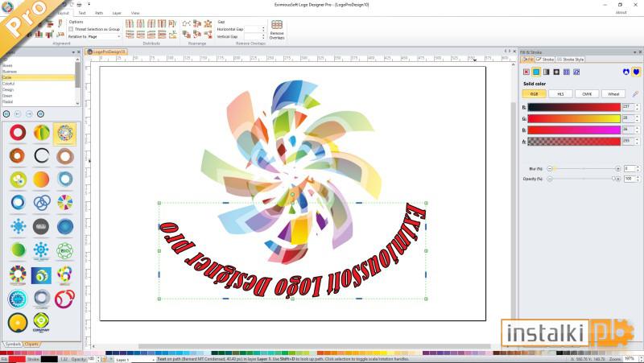Select the Wheel color mode button

(x=613, y=94)
